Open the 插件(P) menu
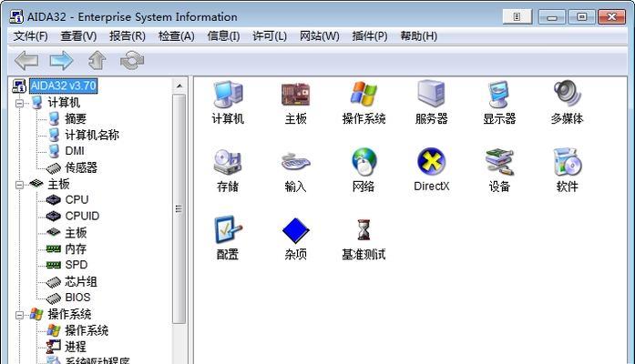 point(370,36)
